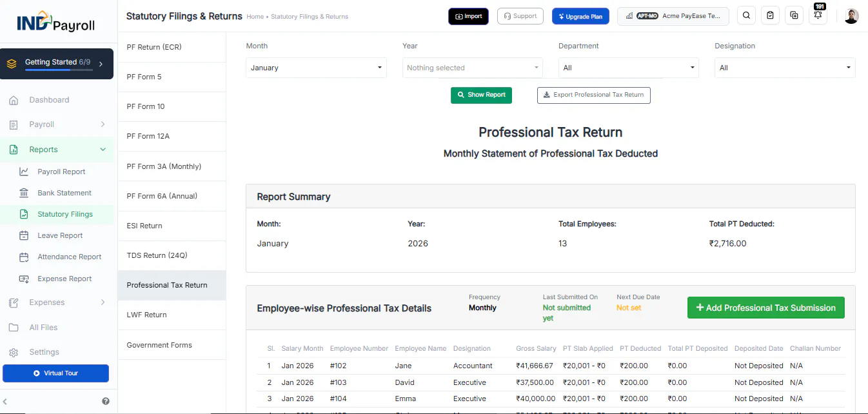Click the Reports chart icon
This screenshot has width=868, height=414.
14,150
